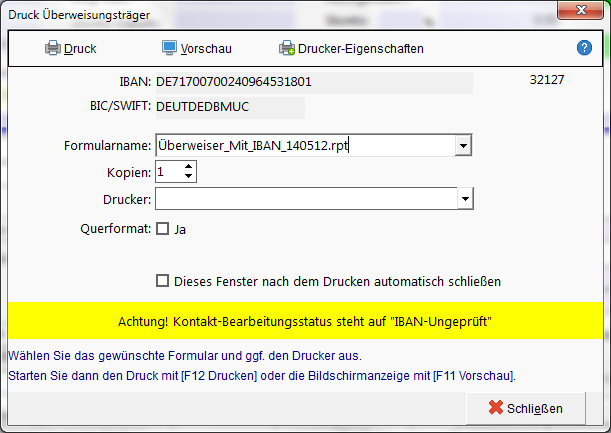This screenshot has height=433, width=611.
Task: Click the Schließen button
Action: click(x=526, y=408)
